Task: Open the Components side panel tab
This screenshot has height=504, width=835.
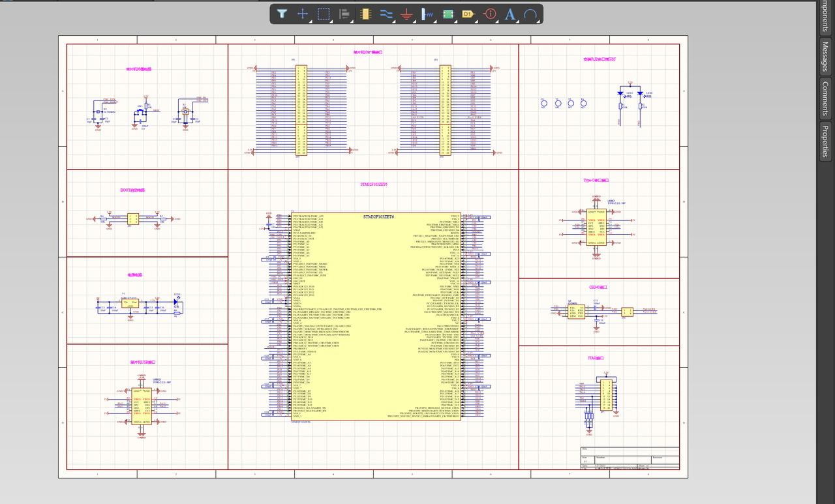Action: pos(826,16)
